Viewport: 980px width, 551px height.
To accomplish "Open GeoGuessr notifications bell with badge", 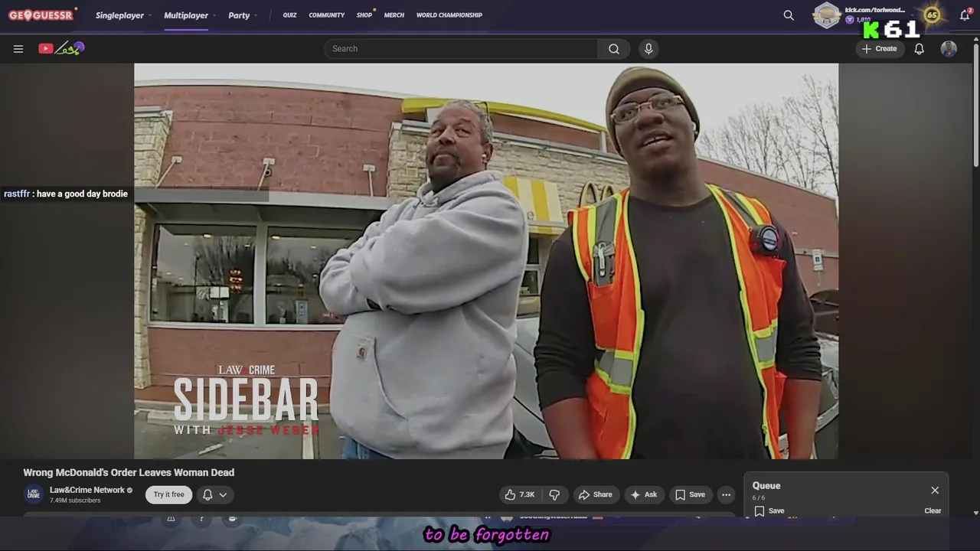I will (x=965, y=15).
